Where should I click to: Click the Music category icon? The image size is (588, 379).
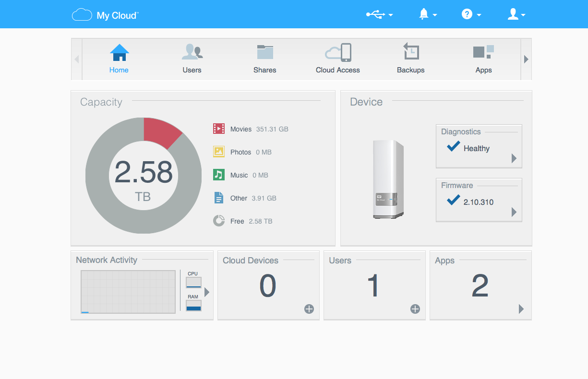(219, 175)
